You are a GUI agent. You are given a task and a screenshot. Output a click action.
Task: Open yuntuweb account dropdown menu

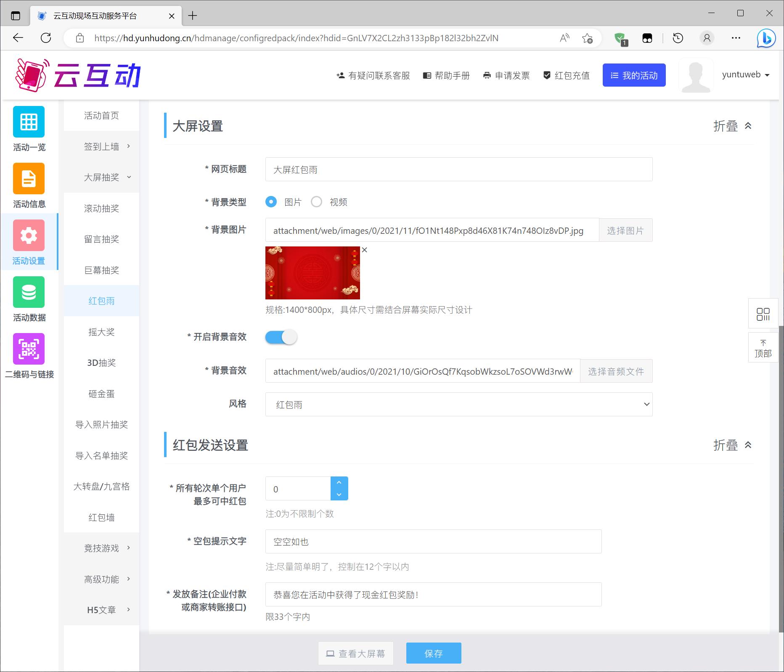745,75
